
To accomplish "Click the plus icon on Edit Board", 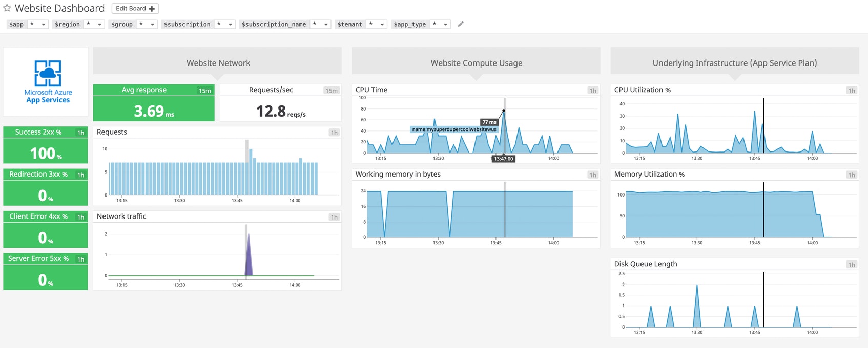I will 152,9.
